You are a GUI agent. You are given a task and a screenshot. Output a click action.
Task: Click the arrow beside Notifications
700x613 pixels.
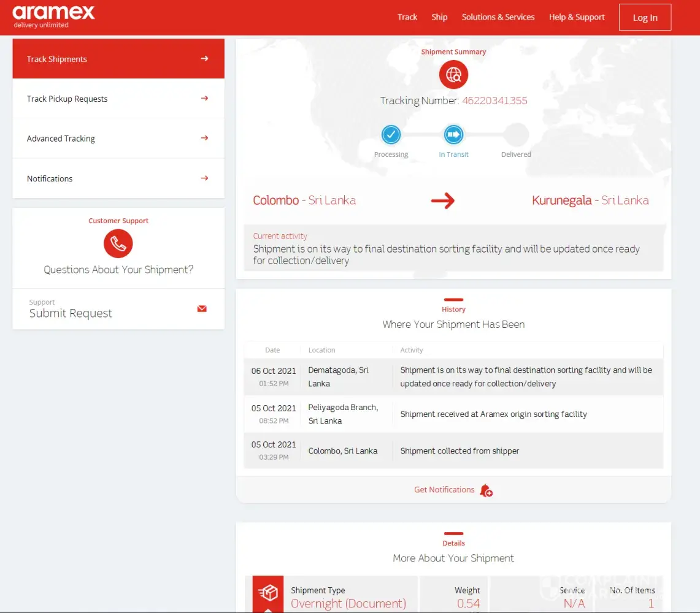pyautogui.click(x=205, y=178)
